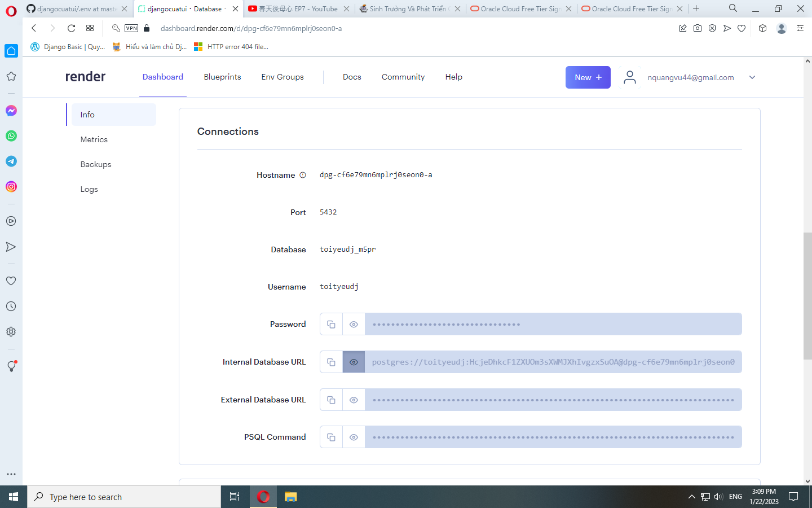Screen dimensions: 812x508
Task: Click the New + button
Action: (588, 77)
